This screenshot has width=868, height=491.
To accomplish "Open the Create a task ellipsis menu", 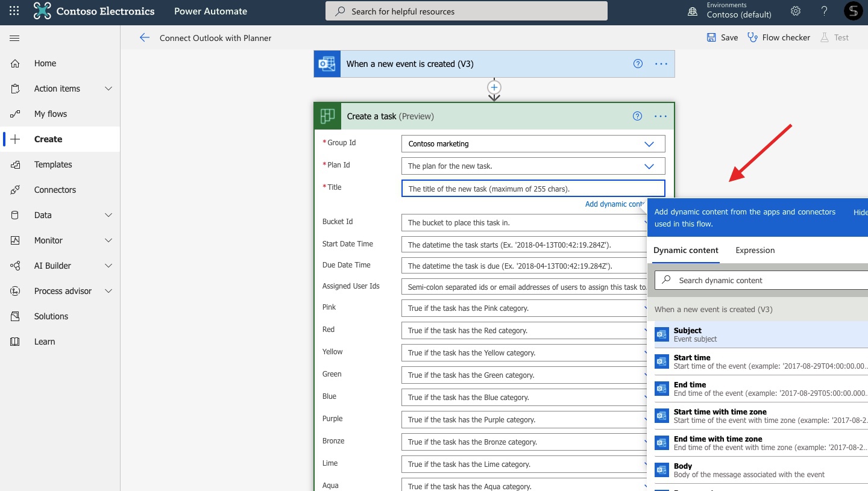I will point(661,116).
